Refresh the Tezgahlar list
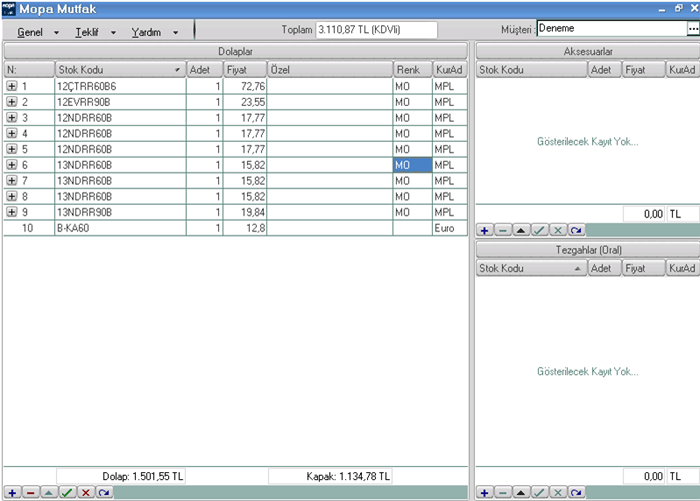The width and height of the screenshot is (700, 501). tap(576, 493)
